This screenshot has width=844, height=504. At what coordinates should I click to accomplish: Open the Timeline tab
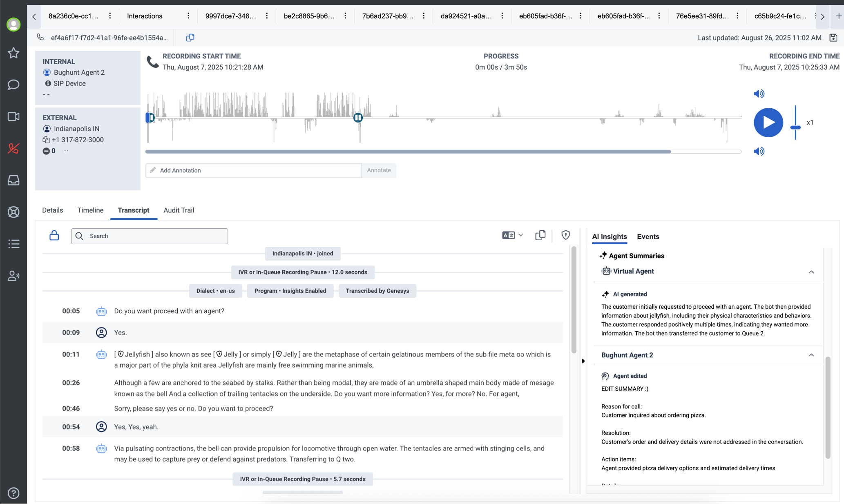click(x=90, y=210)
